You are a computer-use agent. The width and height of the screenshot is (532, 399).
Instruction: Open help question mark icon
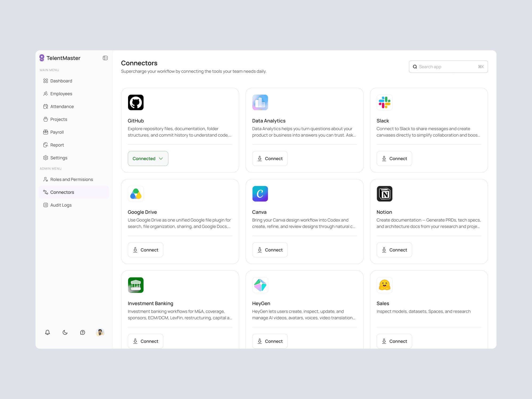(83, 332)
